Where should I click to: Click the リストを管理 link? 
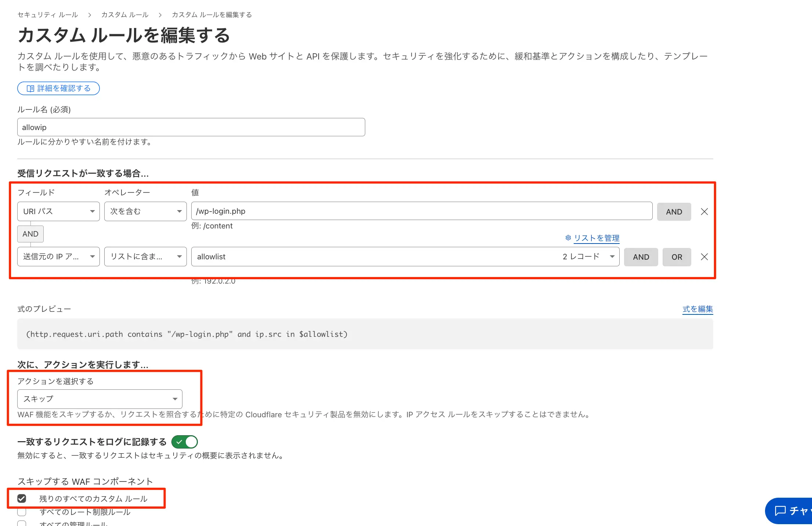point(597,238)
